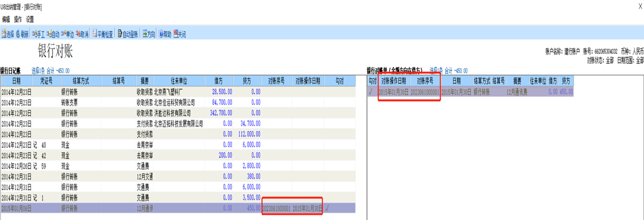This screenshot has height=220, width=644.
Task: Toggle the 勾对 mark in the bank statement row
Action: point(372,92)
